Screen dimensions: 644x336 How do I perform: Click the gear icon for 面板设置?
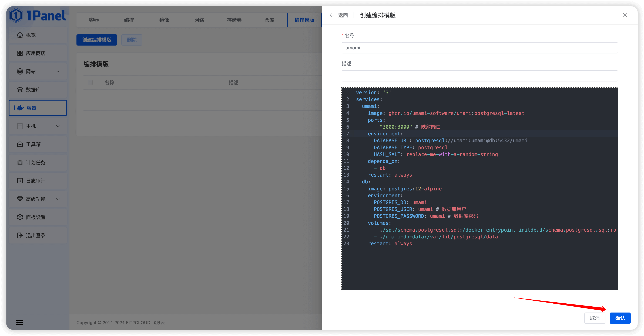click(x=20, y=217)
